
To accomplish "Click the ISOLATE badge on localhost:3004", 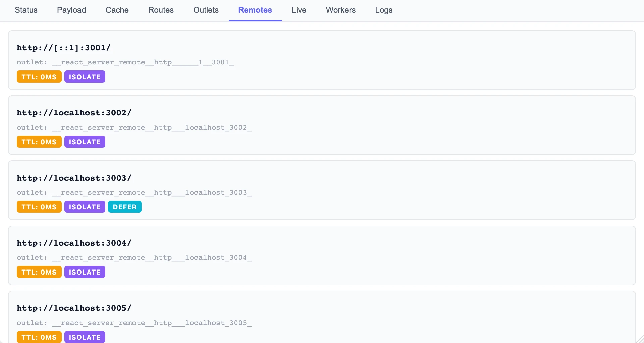I will click(85, 272).
